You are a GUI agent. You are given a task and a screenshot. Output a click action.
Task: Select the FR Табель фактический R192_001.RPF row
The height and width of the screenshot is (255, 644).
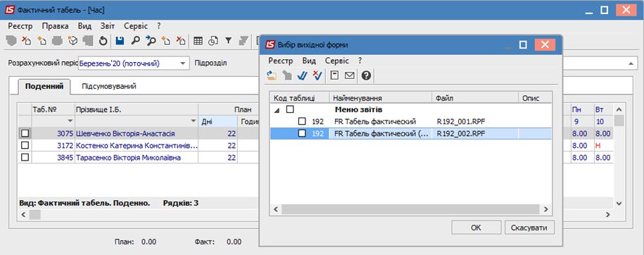tap(410, 121)
